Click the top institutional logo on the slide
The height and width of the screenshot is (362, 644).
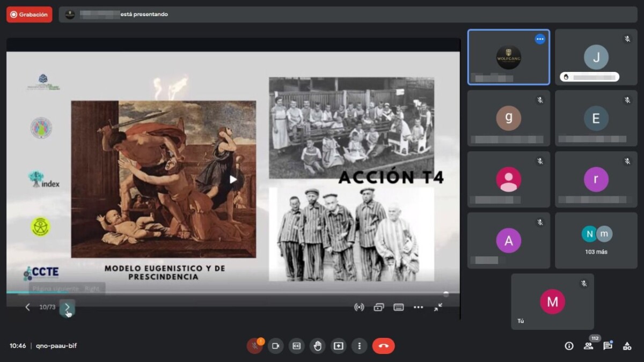[43, 82]
